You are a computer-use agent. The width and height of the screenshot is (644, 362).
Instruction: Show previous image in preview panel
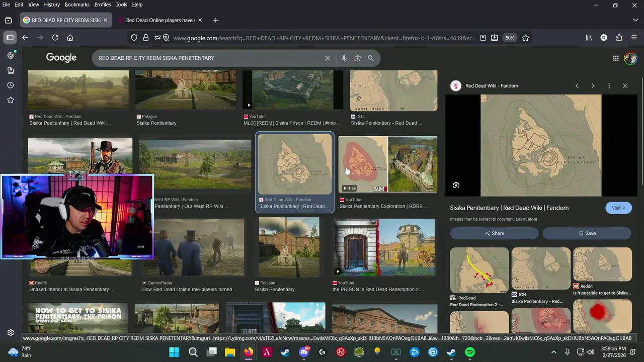coord(577,86)
